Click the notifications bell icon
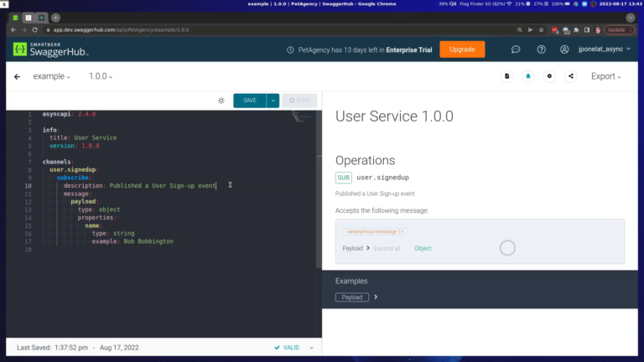The image size is (644, 362). pyautogui.click(x=528, y=76)
